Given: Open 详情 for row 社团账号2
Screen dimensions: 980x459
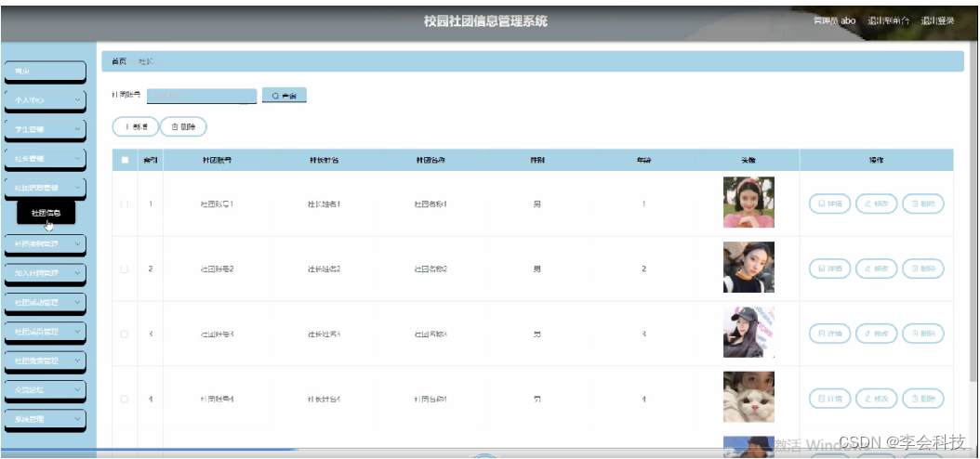Looking at the screenshot, I should 829,269.
